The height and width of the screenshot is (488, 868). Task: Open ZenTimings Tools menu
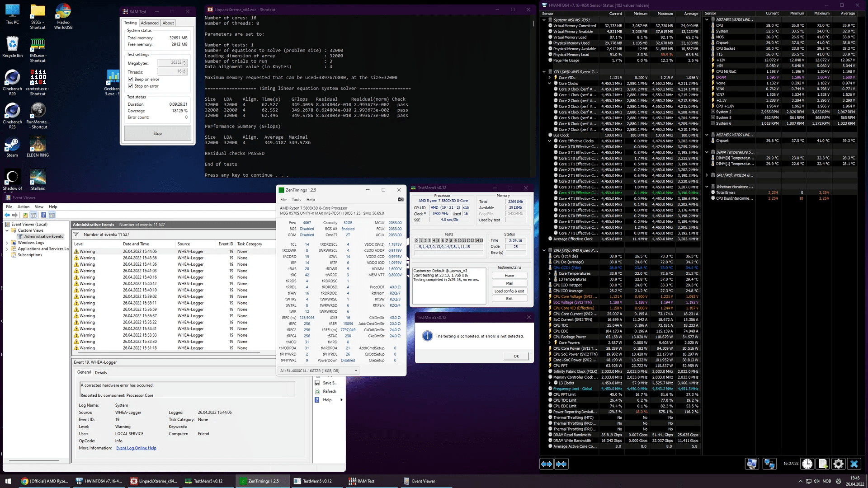point(296,199)
